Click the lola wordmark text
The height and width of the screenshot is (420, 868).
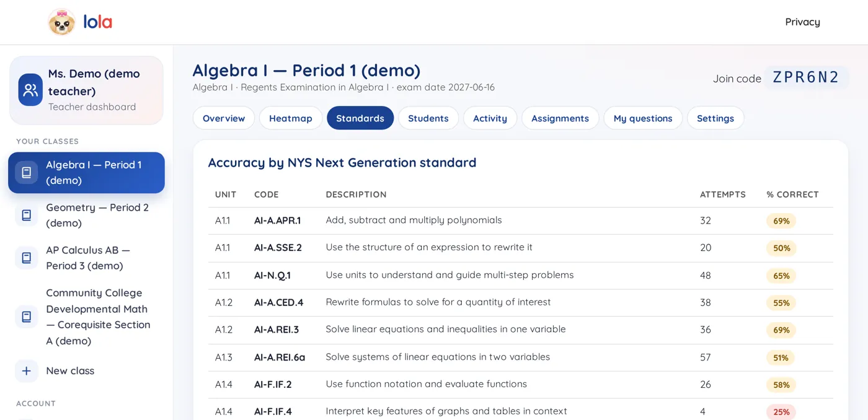coord(98,22)
